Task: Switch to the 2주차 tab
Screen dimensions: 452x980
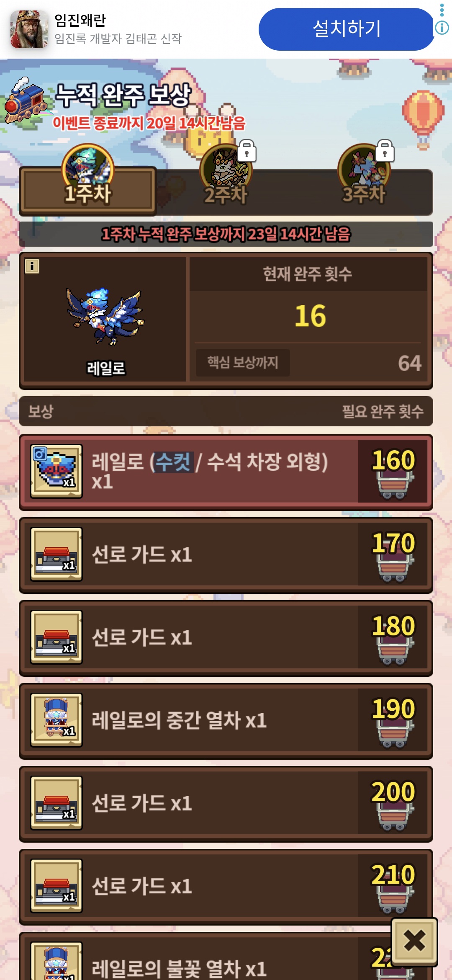Action: (226, 193)
